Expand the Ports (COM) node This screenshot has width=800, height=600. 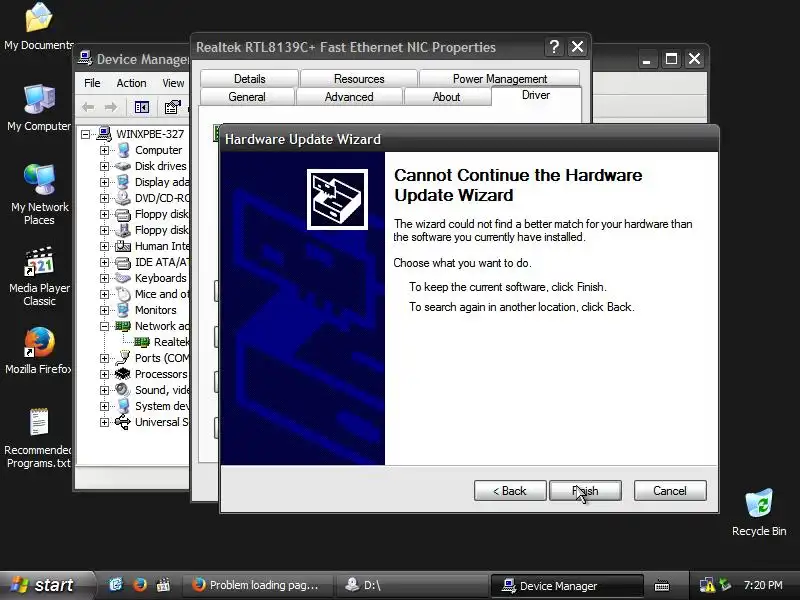click(x=104, y=358)
